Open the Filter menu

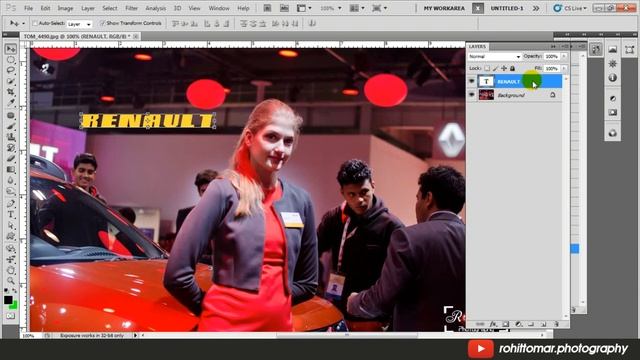[x=131, y=8]
